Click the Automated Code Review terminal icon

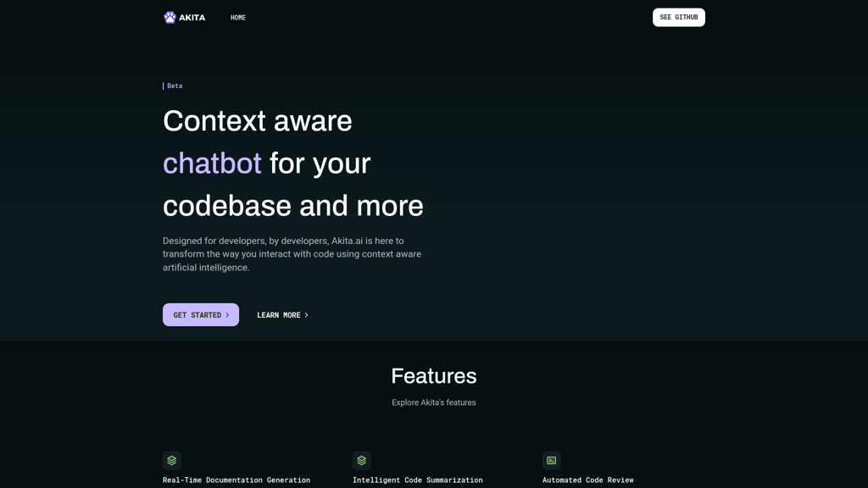click(551, 460)
